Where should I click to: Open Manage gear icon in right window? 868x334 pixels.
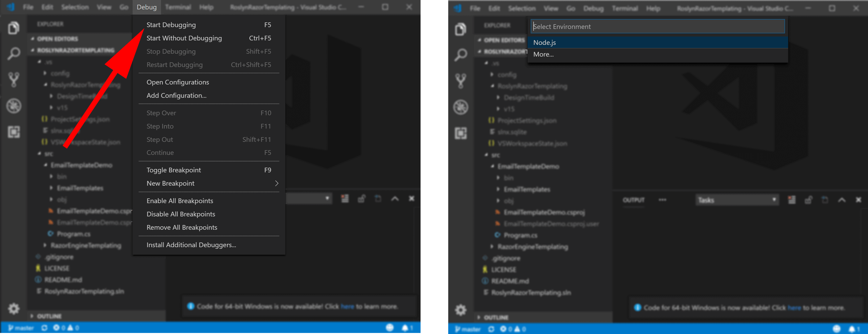460,310
